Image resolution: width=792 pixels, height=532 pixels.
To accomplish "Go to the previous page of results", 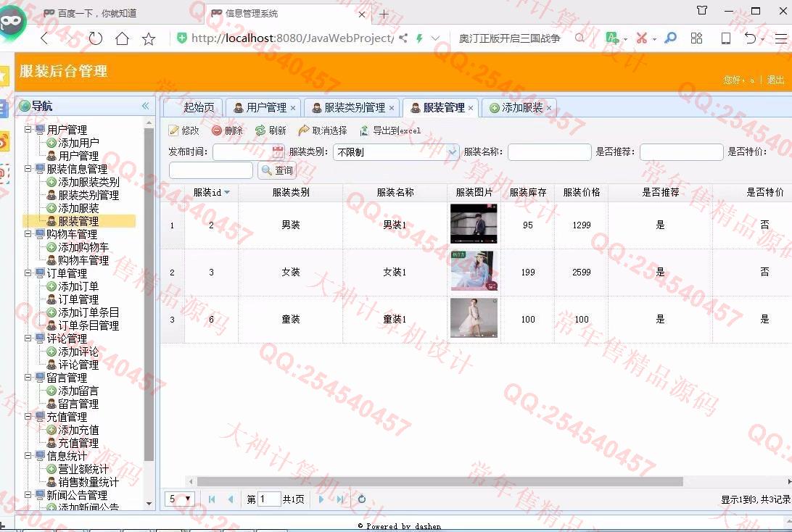I will point(231,499).
